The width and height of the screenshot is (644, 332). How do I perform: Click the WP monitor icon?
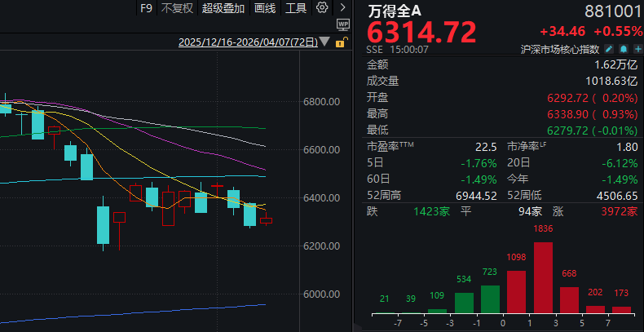click(343, 25)
